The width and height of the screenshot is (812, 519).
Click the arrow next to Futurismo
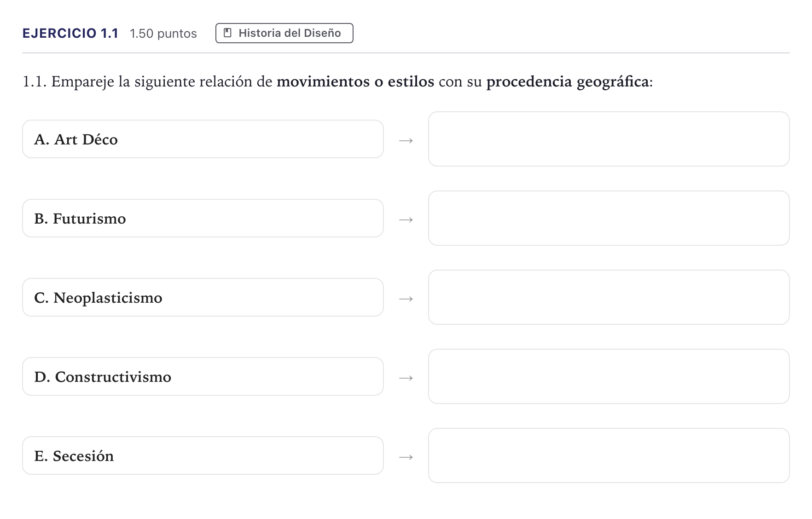(406, 219)
